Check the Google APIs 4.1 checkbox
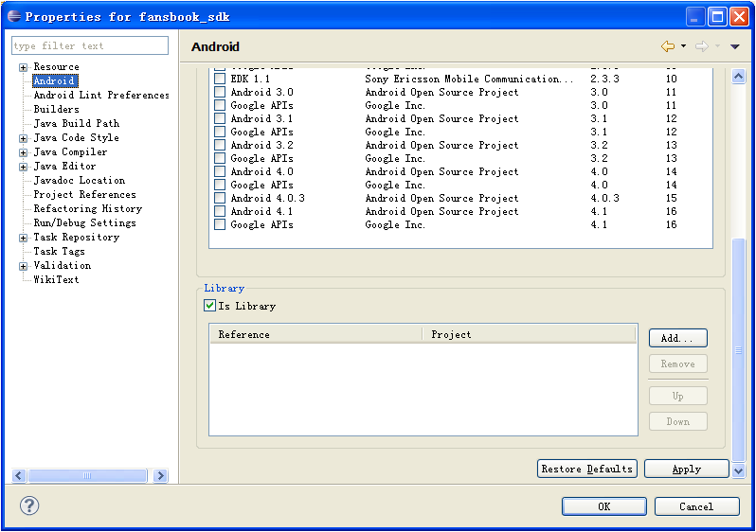 click(x=220, y=224)
